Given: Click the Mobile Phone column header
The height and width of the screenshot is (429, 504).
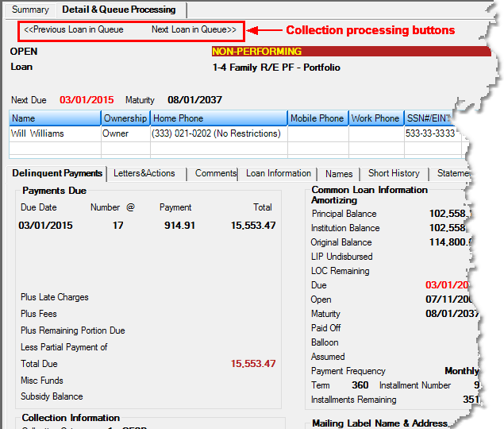Looking at the screenshot, I should click(317, 118).
